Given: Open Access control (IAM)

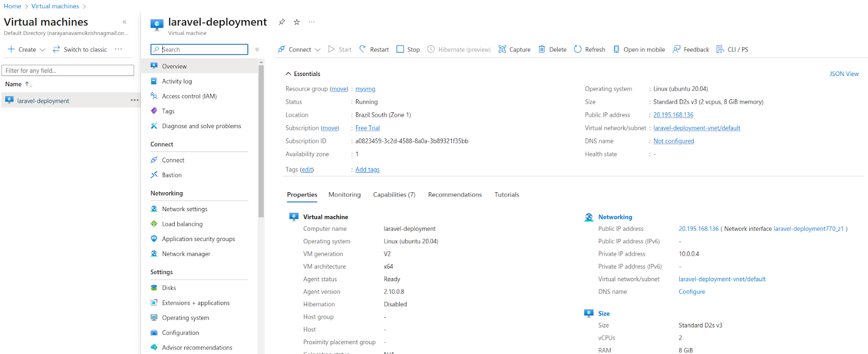Looking at the screenshot, I should point(189,96).
